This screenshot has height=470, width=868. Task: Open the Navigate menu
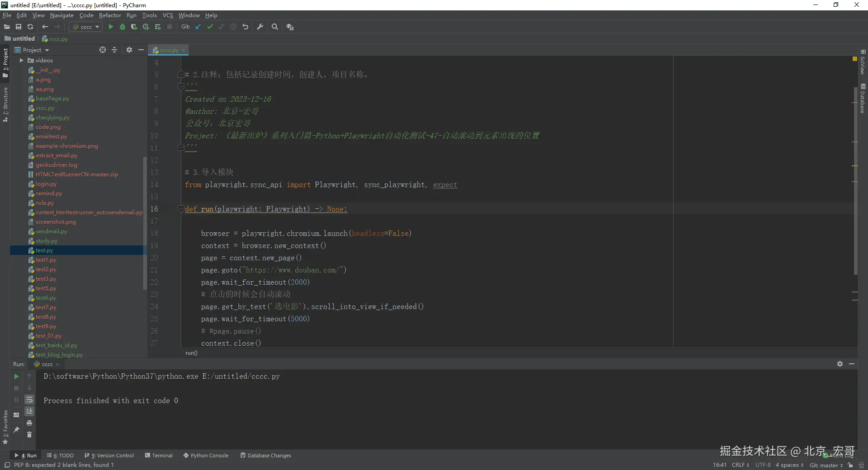[x=62, y=15]
